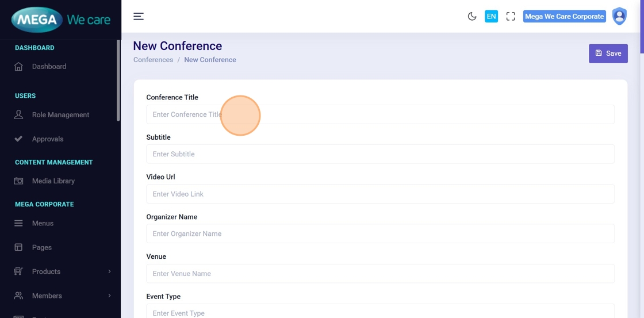
Task: Expand the Members submenu chevron
Action: tap(109, 296)
